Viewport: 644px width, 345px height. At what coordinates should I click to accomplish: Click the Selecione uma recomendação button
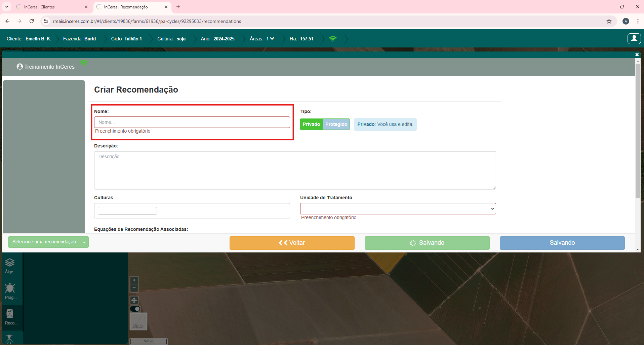44,242
